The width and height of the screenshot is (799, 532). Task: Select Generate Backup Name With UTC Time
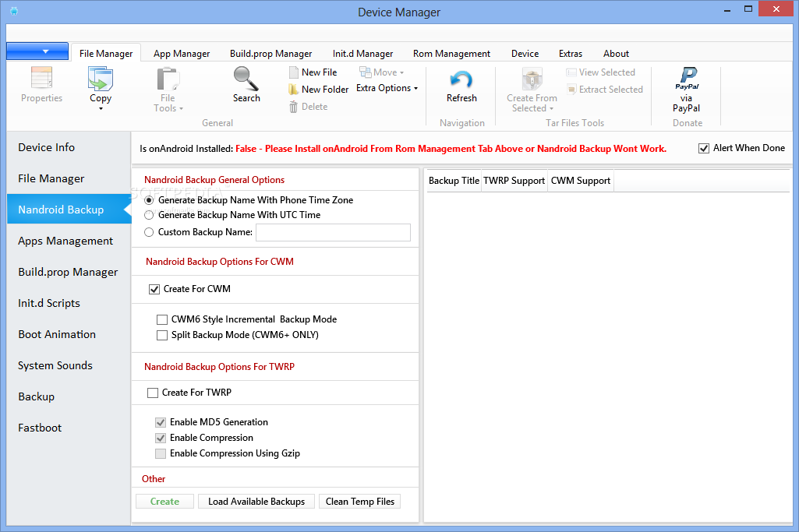click(149, 215)
